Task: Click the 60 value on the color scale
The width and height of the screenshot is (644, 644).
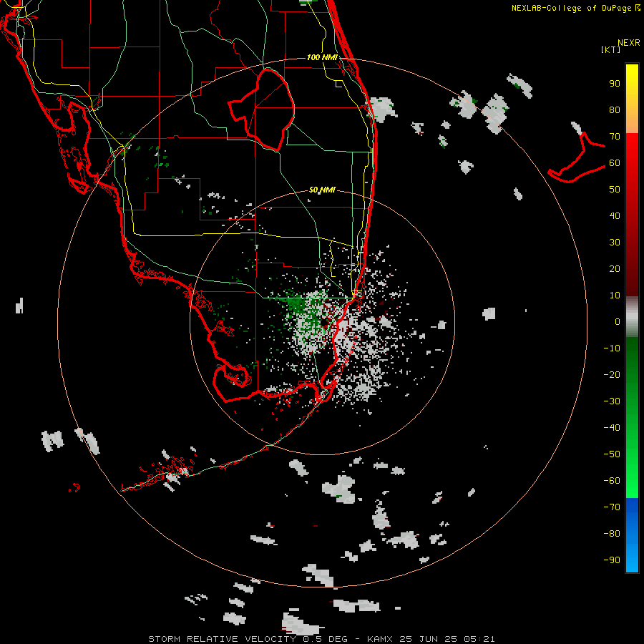Action: 615,162
